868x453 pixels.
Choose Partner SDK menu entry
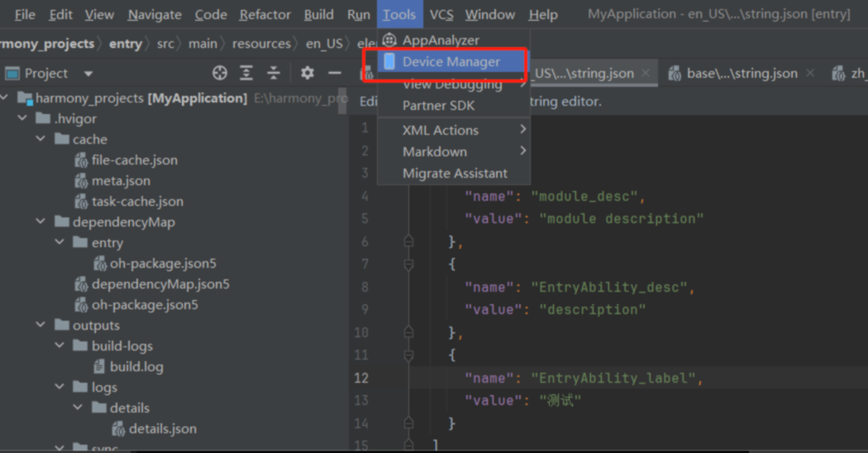(x=453, y=105)
